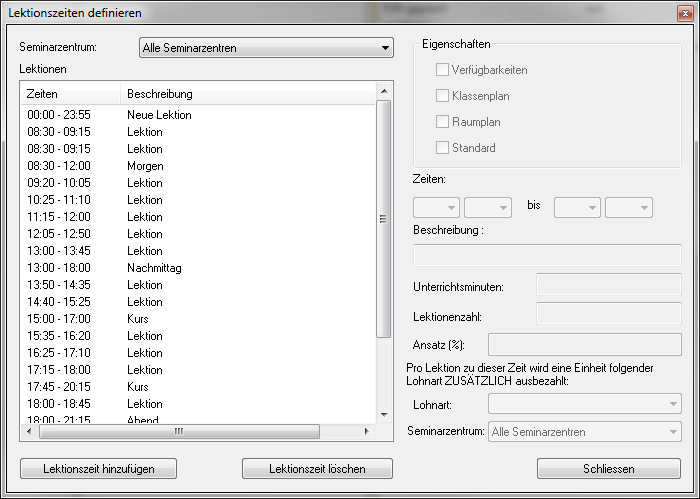Image resolution: width=700 pixels, height=499 pixels.
Task: Expand the first start-time hour dropdown
Action: [x=437, y=207]
